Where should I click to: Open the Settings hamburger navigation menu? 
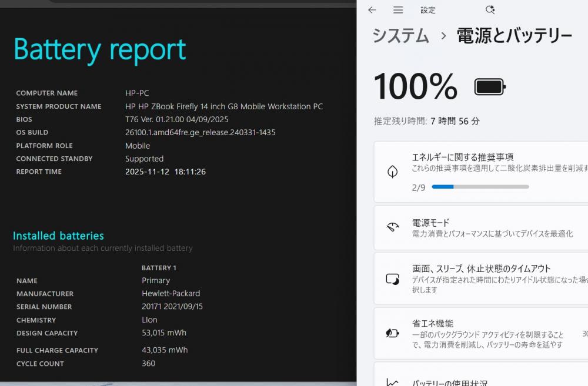398,10
